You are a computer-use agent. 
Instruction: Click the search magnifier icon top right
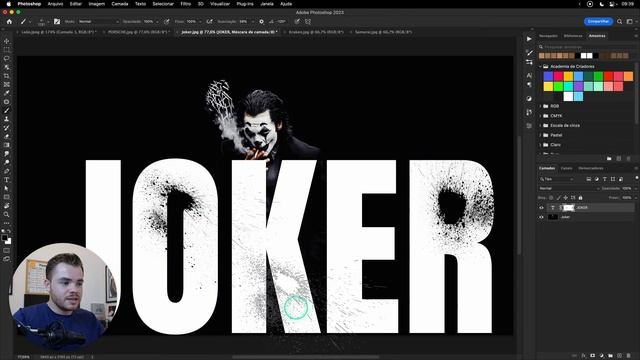tap(620, 22)
